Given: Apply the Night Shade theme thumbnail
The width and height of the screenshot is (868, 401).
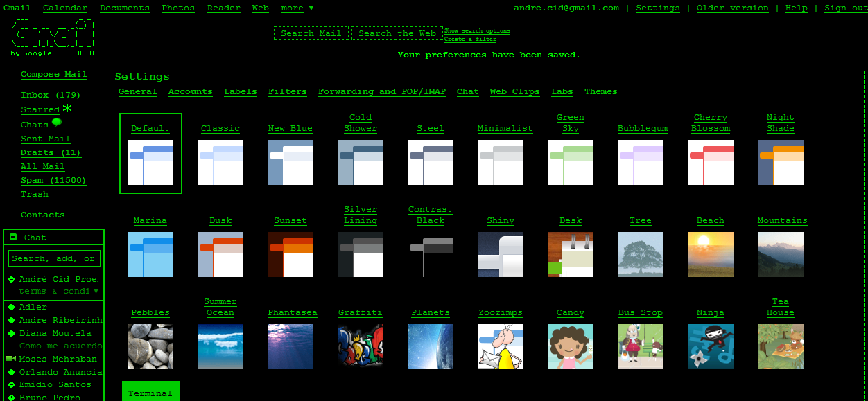Looking at the screenshot, I should (x=781, y=163).
